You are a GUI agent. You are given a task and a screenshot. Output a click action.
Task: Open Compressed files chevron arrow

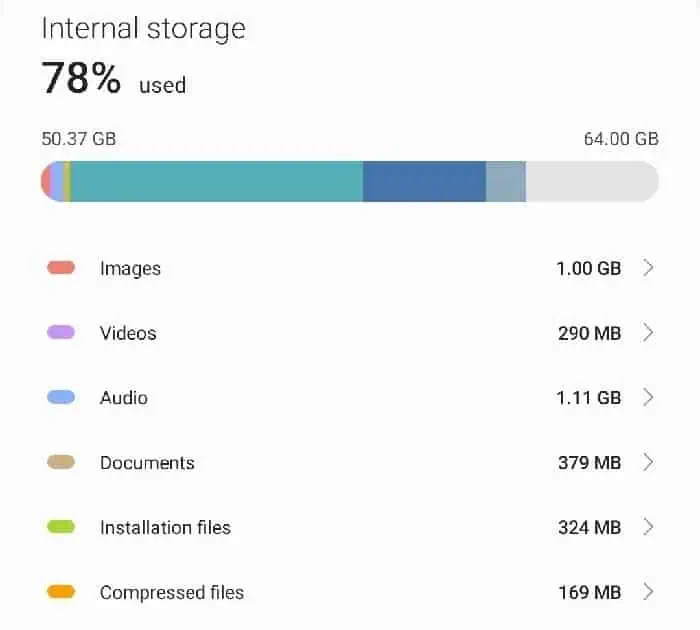click(648, 592)
